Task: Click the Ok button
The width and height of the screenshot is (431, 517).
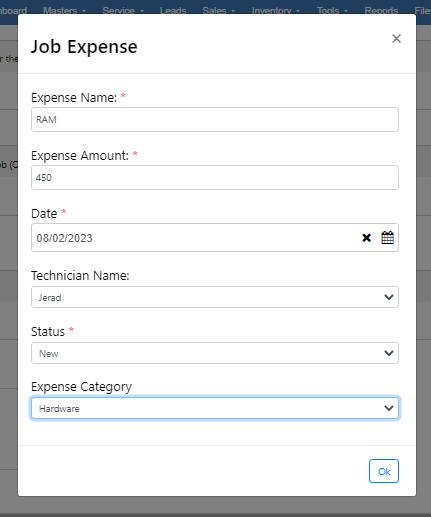Action: 384,471
